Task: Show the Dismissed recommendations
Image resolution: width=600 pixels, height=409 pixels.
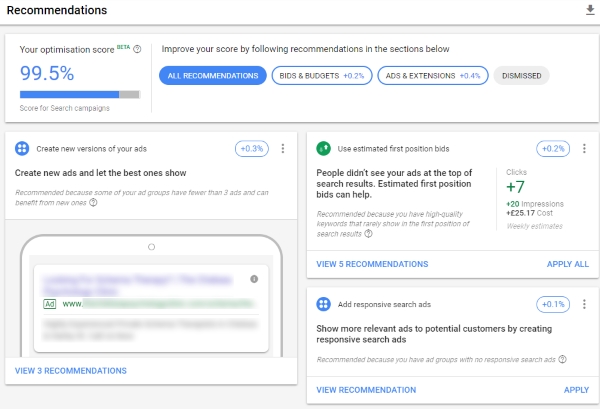Action: [x=521, y=75]
